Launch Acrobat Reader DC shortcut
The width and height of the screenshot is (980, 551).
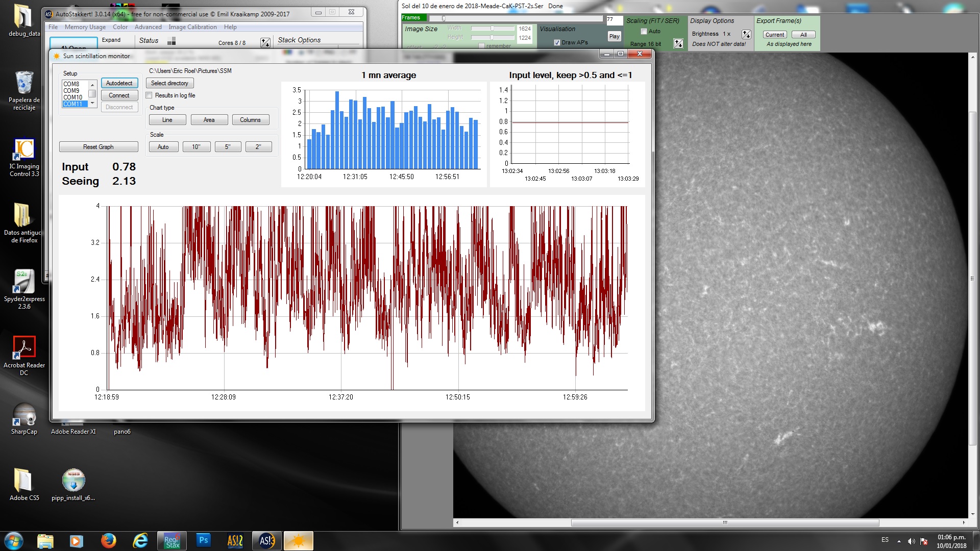pyautogui.click(x=24, y=355)
